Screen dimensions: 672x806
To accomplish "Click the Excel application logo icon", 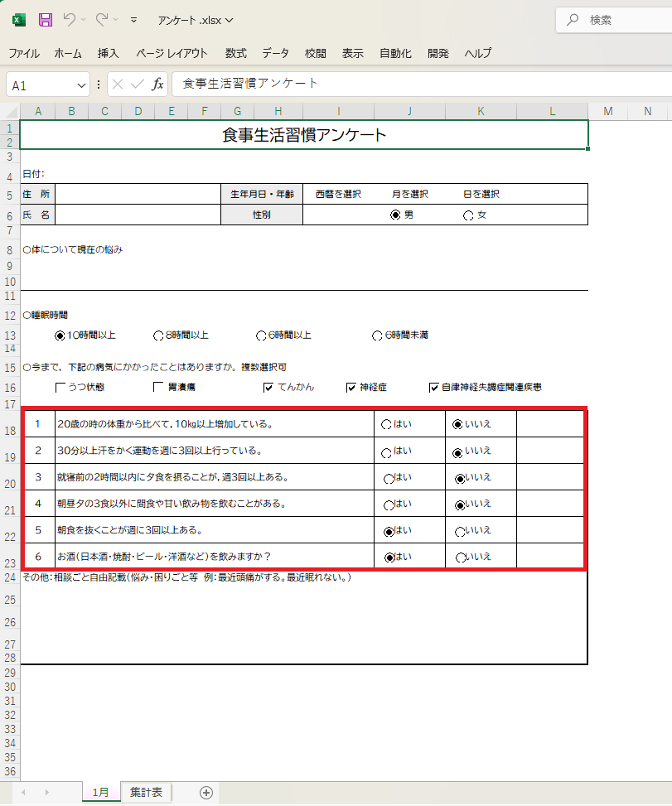I will pos(19,19).
